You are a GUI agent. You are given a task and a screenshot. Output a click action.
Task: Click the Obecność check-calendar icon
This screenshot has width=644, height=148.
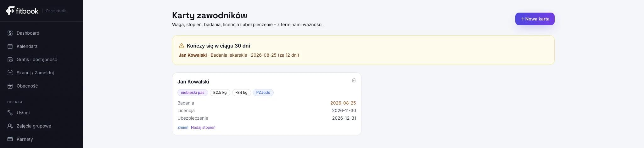[x=10, y=86]
